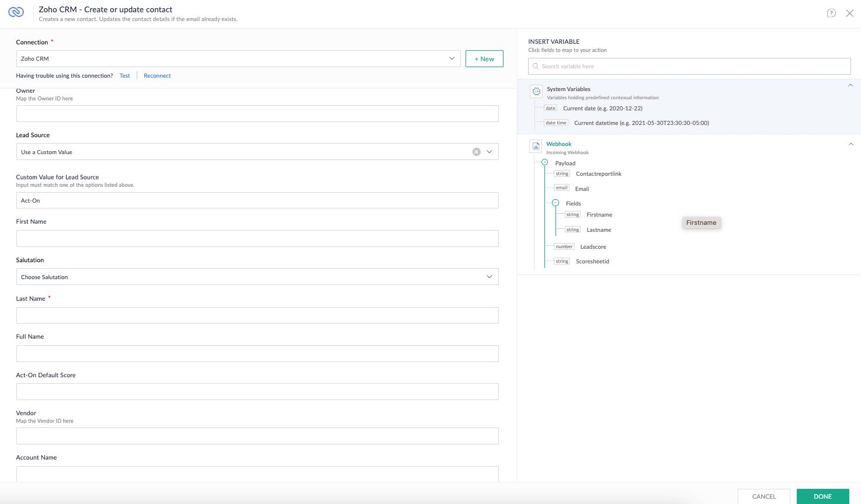Click the Owner ID input field
The height and width of the screenshot is (504, 861).
[x=257, y=113]
